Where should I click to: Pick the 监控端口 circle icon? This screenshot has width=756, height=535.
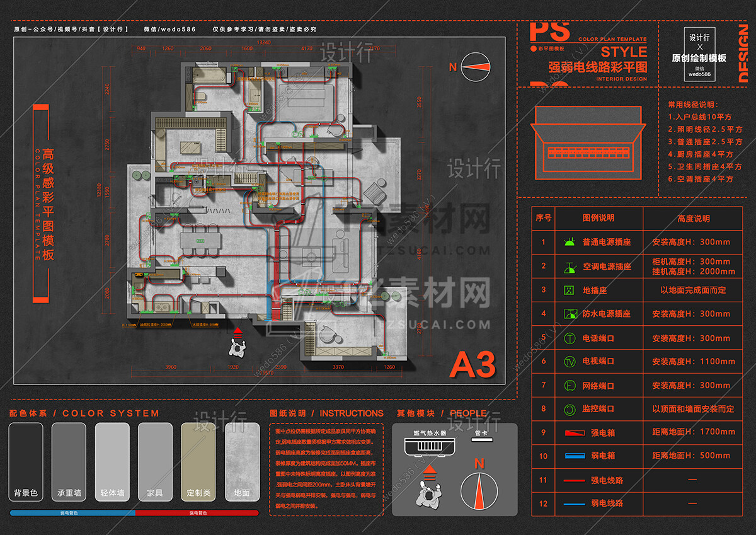click(x=570, y=409)
